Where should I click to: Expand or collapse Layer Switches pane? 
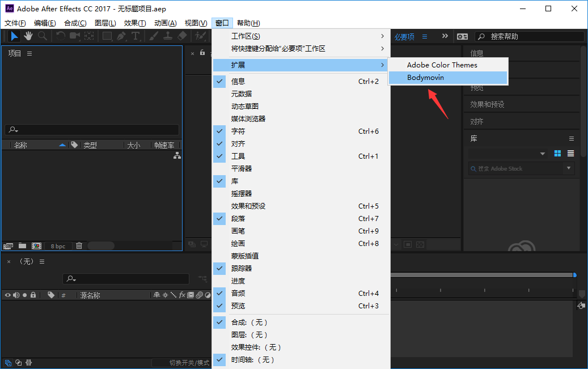point(8,363)
